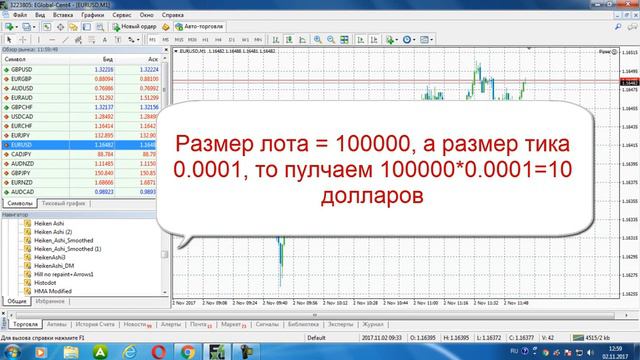Screen dimensions: 640x360
Task: Select the vertical line drawing tool
Action: click(x=39, y=40)
